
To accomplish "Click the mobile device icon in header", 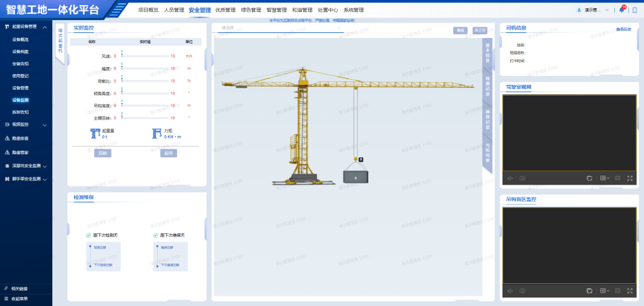I will point(635,10).
